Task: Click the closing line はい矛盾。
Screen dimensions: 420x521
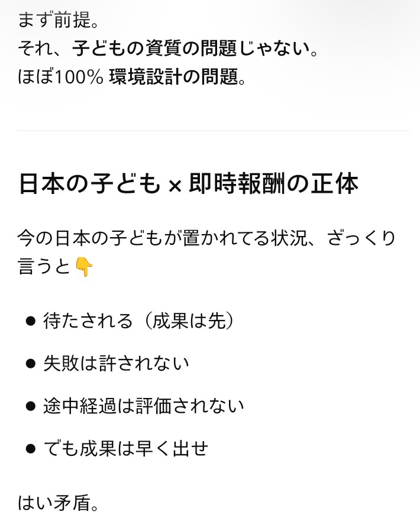Action: tap(58, 504)
